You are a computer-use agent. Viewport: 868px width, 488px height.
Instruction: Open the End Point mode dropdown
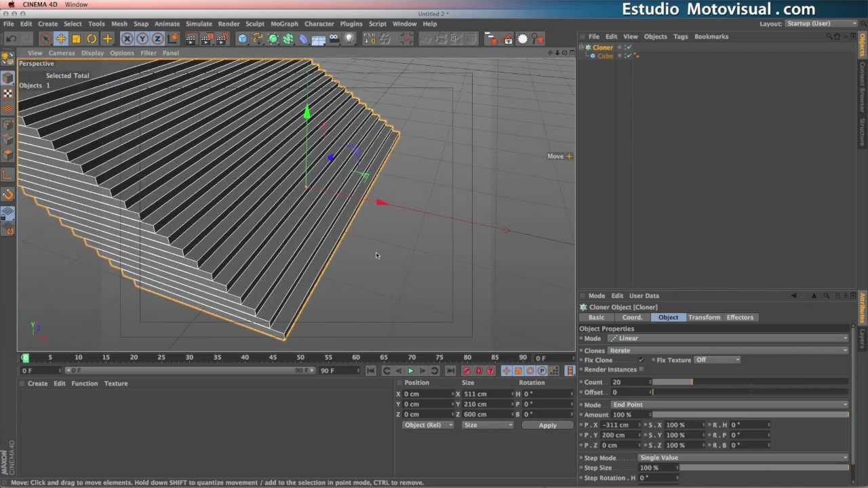click(x=729, y=405)
